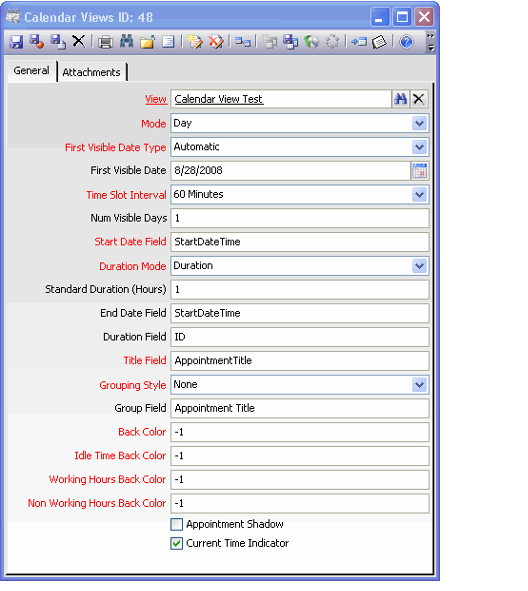The image size is (528, 591).
Task: Click the open folder icon in toolbar
Action: (x=147, y=41)
